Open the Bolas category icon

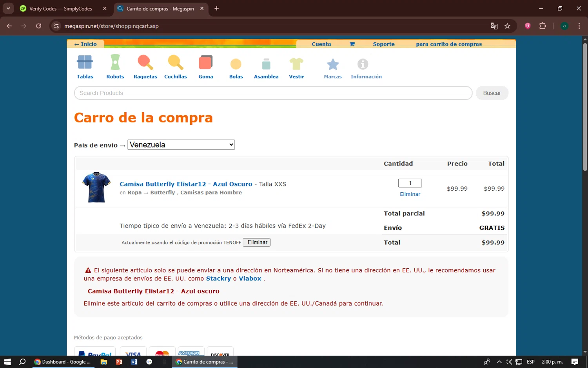[236, 64]
